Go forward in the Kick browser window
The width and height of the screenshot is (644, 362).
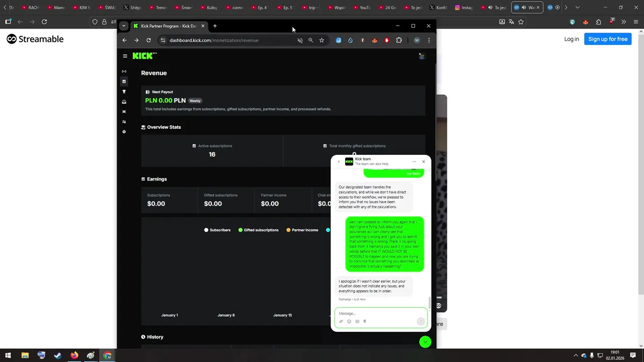coord(136,40)
